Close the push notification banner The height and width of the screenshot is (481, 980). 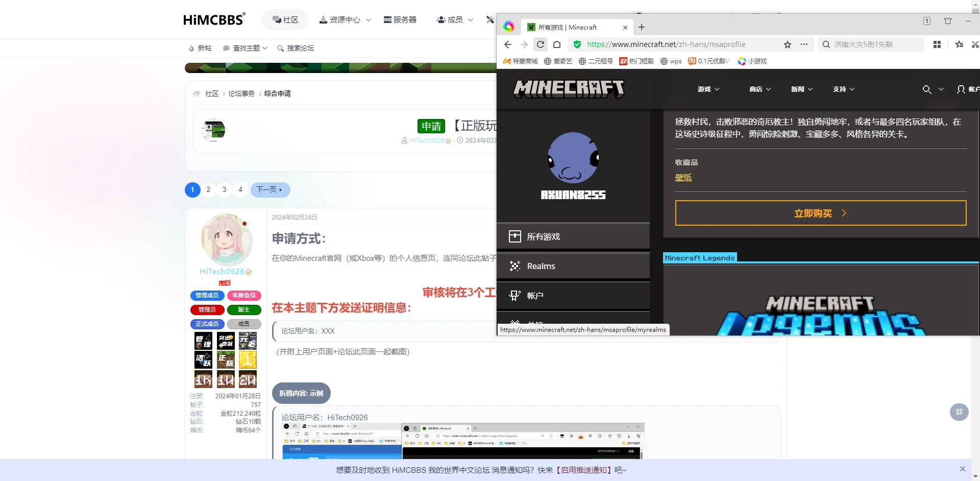pyautogui.click(x=962, y=469)
